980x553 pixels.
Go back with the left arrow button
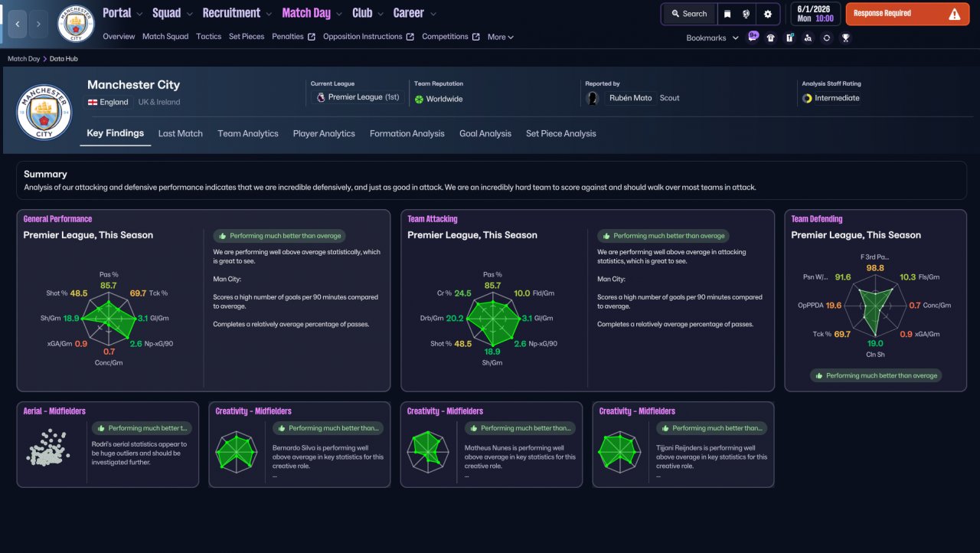tap(17, 24)
